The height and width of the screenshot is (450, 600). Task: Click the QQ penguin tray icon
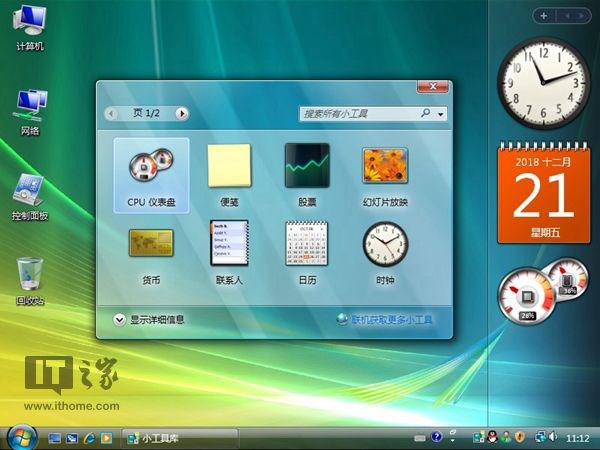[x=492, y=437]
